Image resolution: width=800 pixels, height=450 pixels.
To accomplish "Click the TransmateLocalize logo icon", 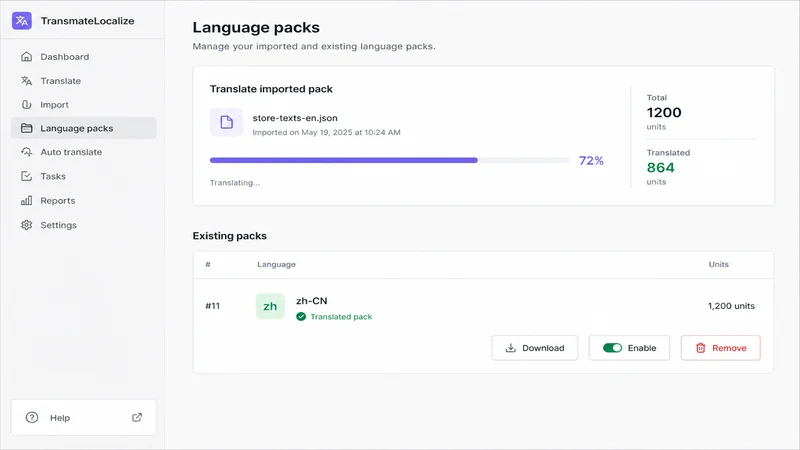I will pyautogui.click(x=22, y=21).
